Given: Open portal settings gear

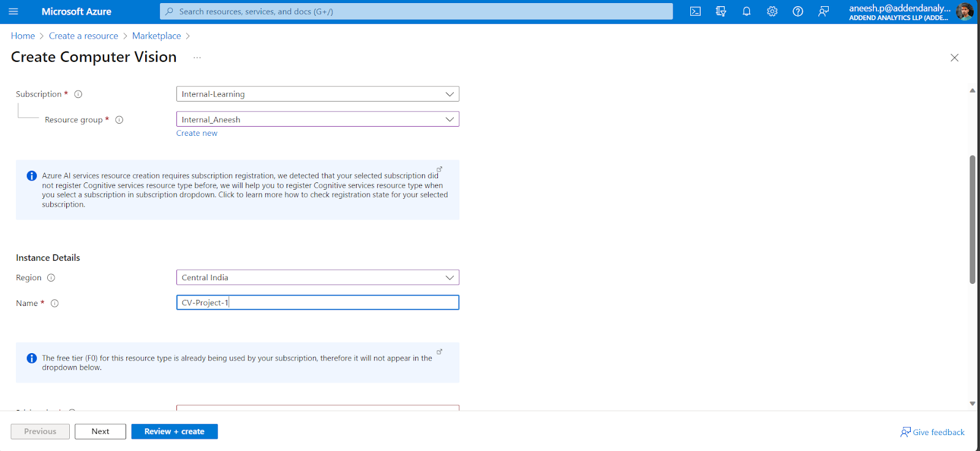Looking at the screenshot, I should (772, 12).
